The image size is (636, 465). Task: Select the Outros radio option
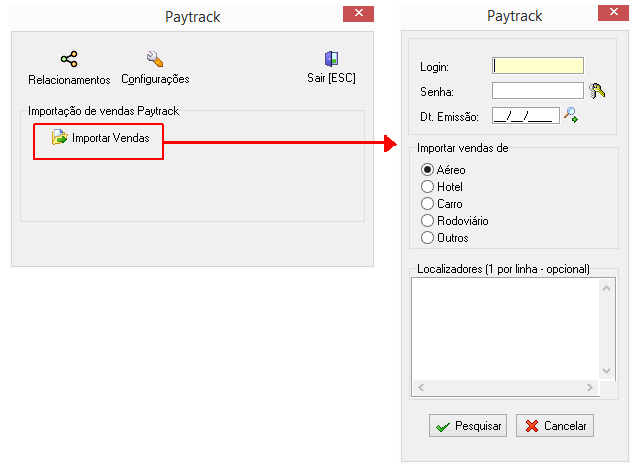coord(427,237)
